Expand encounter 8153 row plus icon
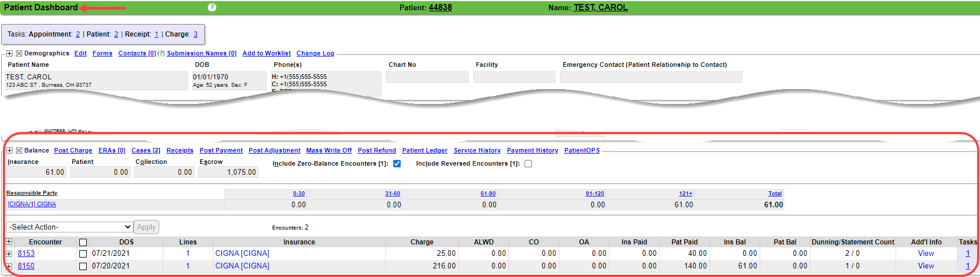 (x=9, y=254)
